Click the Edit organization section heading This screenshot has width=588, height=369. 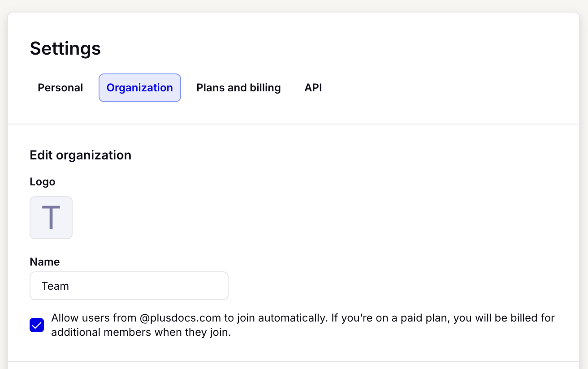click(81, 155)
